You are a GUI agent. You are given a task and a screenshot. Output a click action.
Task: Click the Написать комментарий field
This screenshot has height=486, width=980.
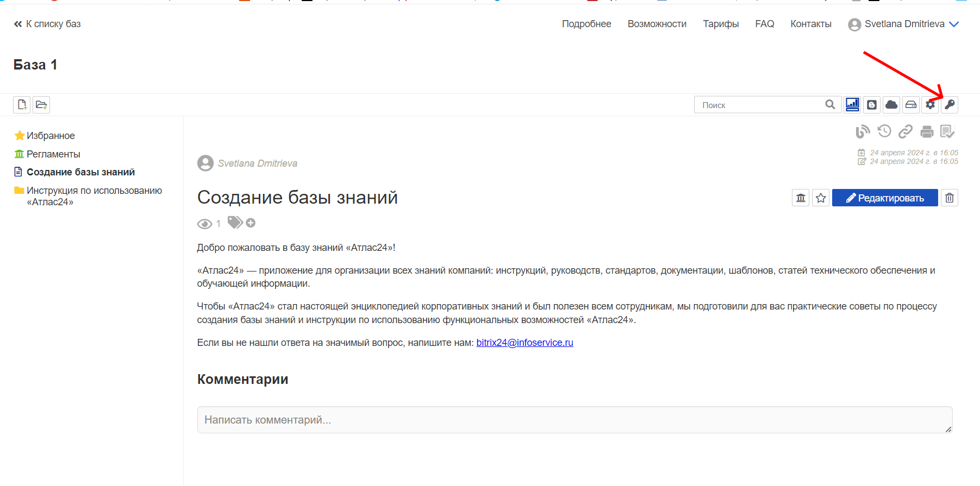tap(575, 420)
